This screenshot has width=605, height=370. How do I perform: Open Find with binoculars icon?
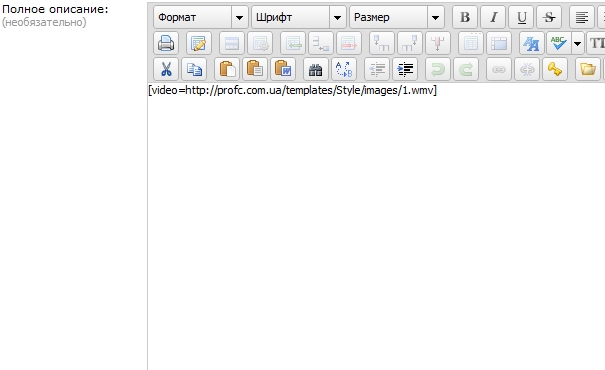click(x=316, y=69)
